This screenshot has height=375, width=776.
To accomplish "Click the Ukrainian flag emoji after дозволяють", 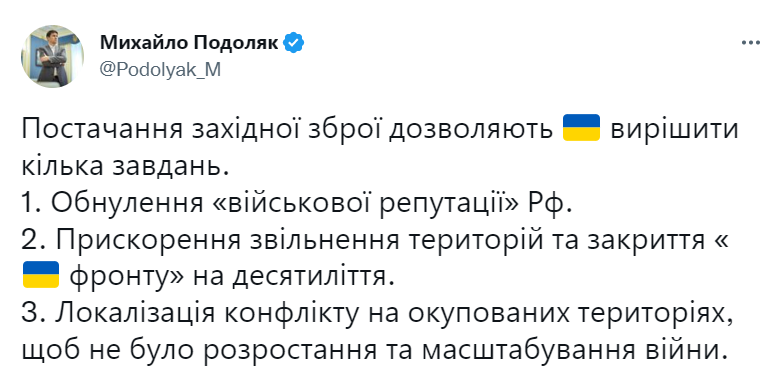I will pyautogui.click(x=582, y=127).
